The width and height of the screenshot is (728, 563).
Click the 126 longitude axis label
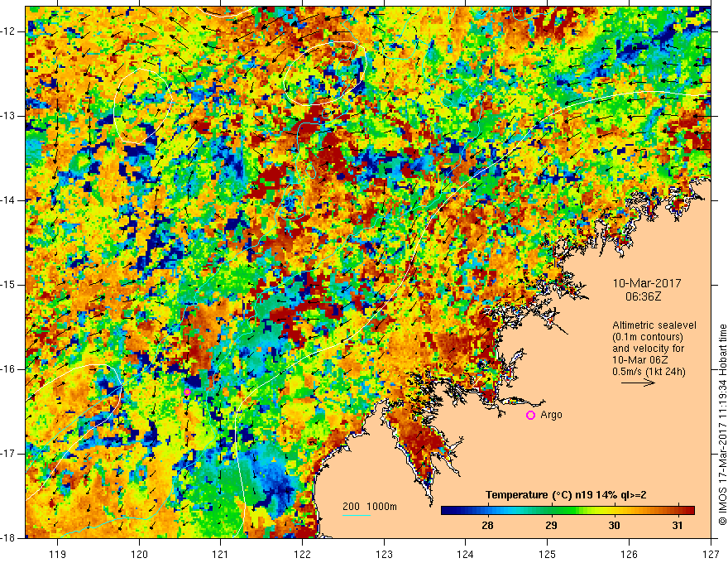(629, 554)
